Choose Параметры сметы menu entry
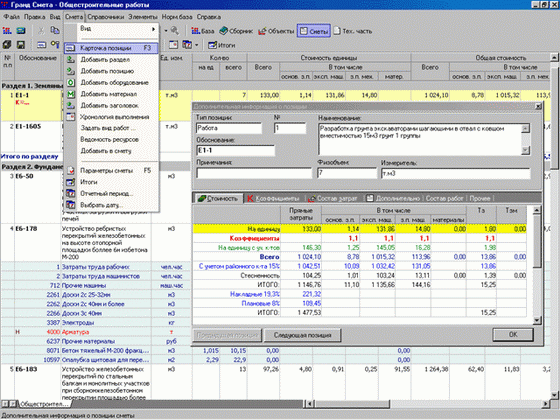Screen dimensions: 560x420 coord(111,171)
